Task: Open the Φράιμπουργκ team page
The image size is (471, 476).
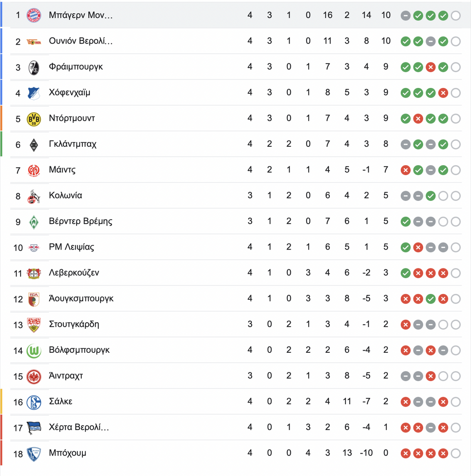Action: click(x=76, y=67)
